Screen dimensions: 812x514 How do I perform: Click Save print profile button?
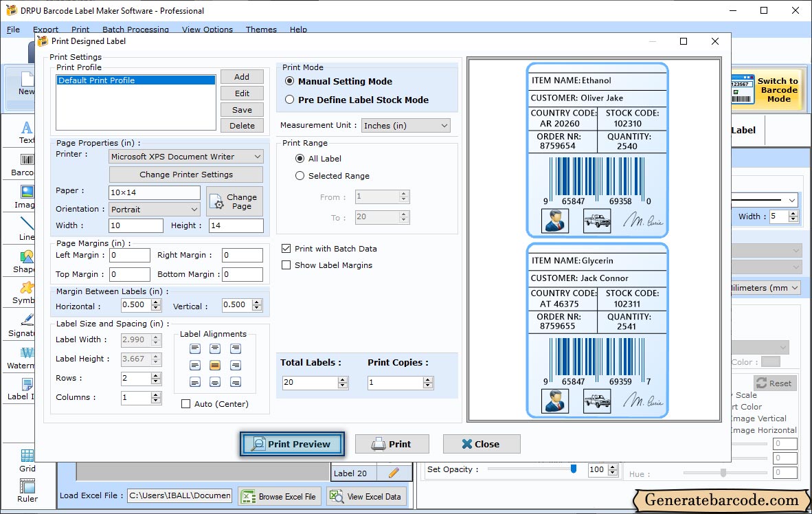(242, 110)
